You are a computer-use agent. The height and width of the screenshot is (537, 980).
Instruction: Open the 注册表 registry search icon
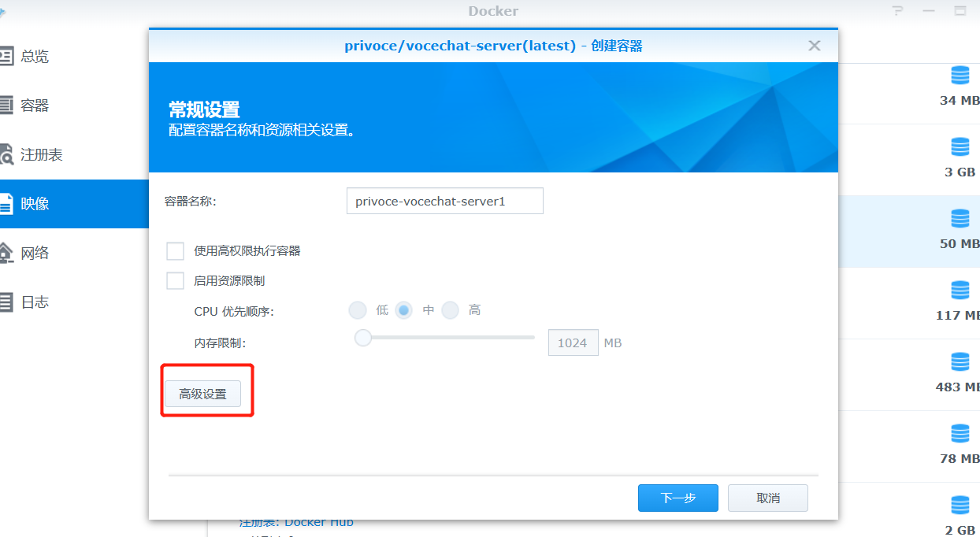tap(6, 154)
